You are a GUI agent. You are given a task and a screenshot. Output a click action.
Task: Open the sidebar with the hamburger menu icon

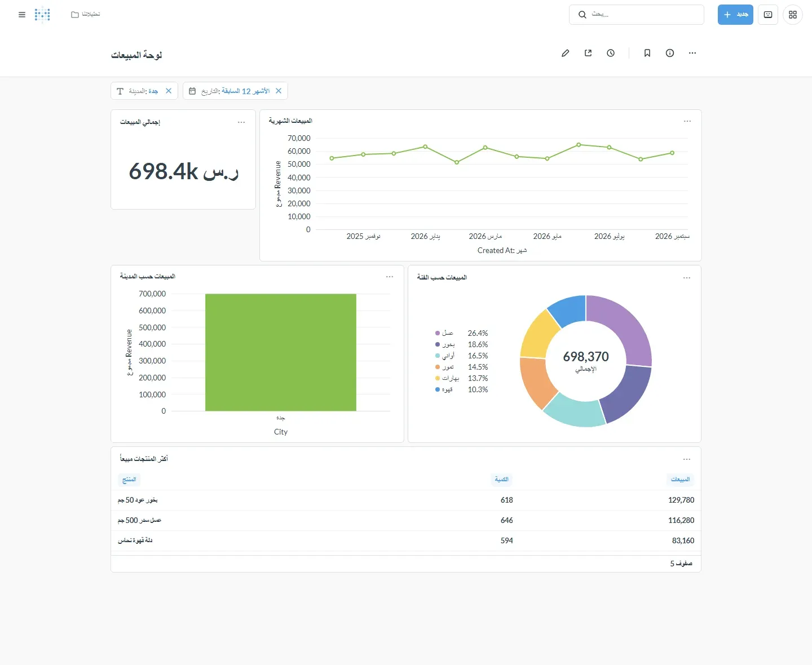[22, 15]
